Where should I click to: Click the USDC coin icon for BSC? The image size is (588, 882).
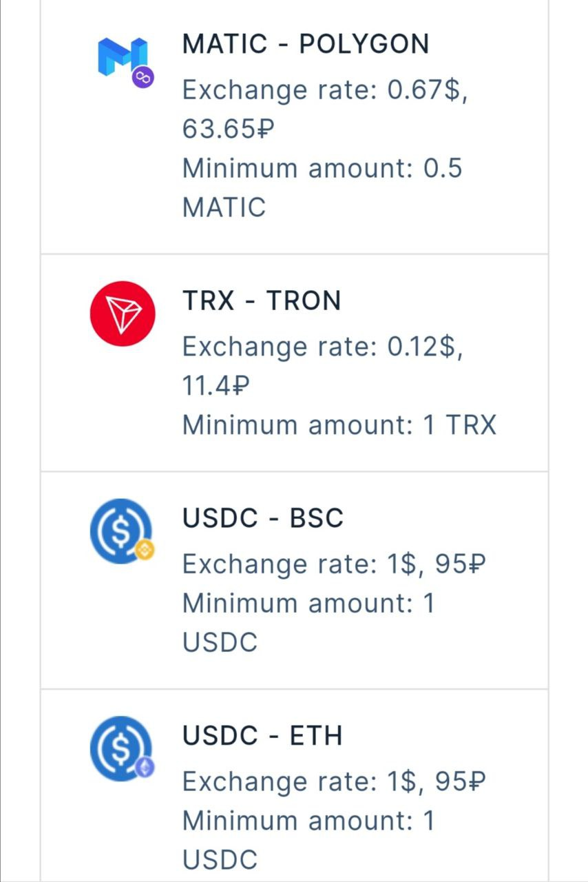(120, 530)
